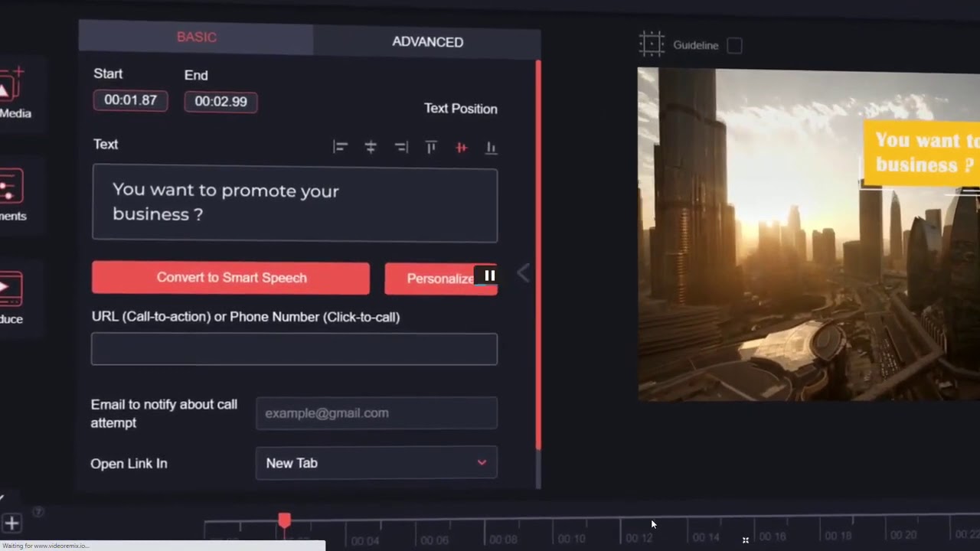The image size is (980, 551).
Task: Switch to the ADVANCED tab
Action: pyautogui.click(x=427, y=42)
